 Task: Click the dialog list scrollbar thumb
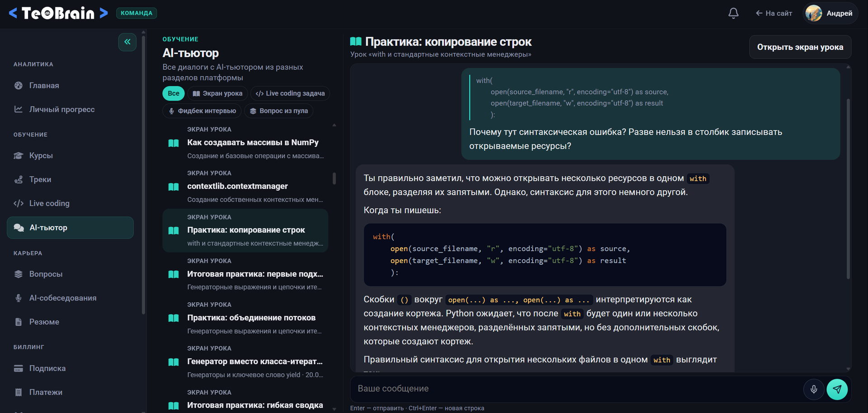pos(334,178)
